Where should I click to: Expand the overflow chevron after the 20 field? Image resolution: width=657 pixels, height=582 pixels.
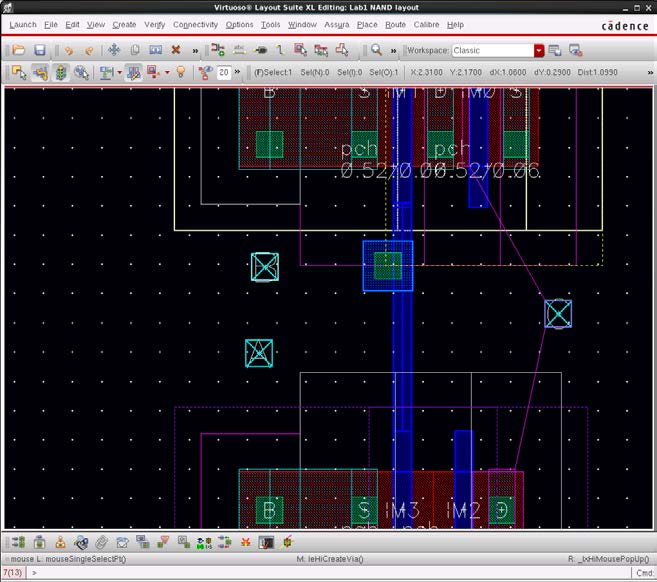pos(237,72)
